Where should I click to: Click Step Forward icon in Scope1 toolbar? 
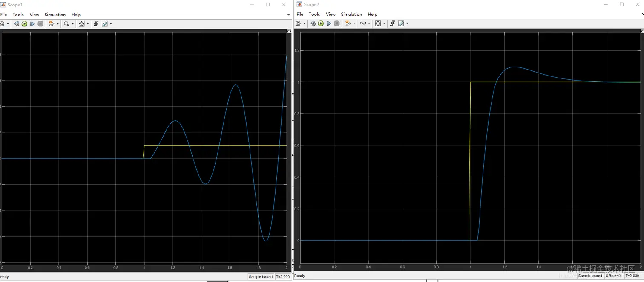(x=32, y=24)
